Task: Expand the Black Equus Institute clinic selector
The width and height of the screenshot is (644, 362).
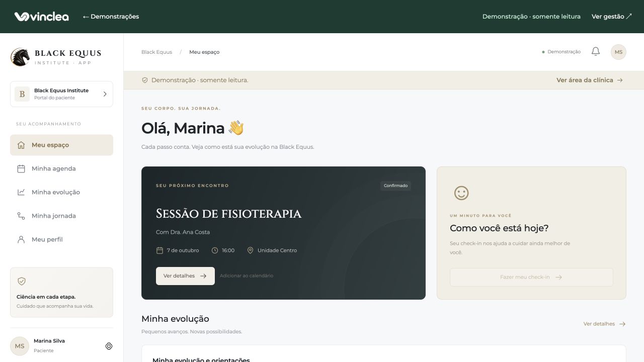Action: click(61, 94)
